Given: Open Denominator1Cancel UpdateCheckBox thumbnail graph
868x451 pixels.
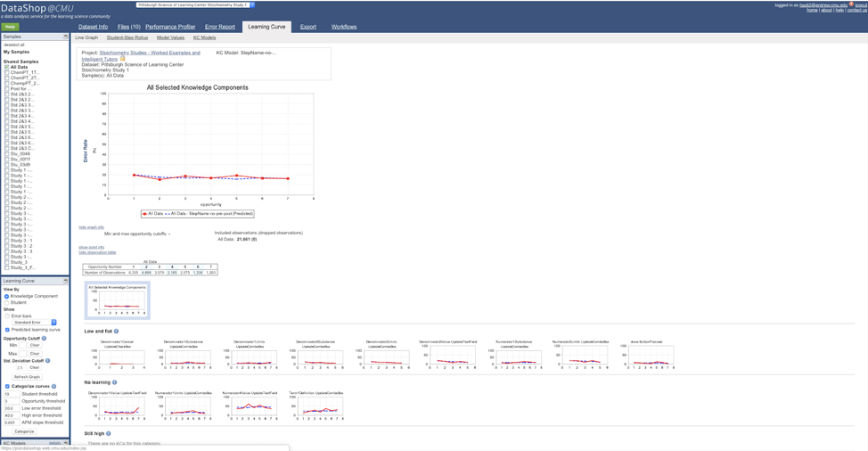Looking at the screenshot, I should 118,355.
